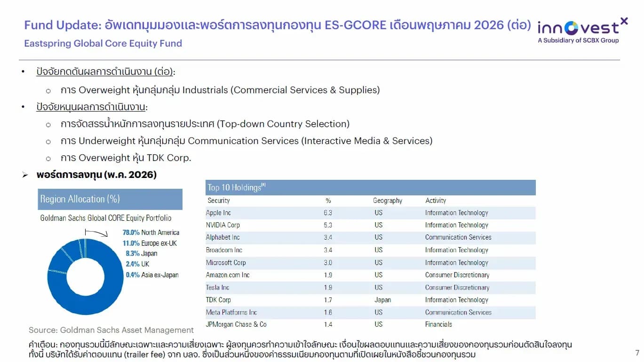Click 'Financials' activity in the JPMorgan row
644x362 pixels.
pos(438,324)
